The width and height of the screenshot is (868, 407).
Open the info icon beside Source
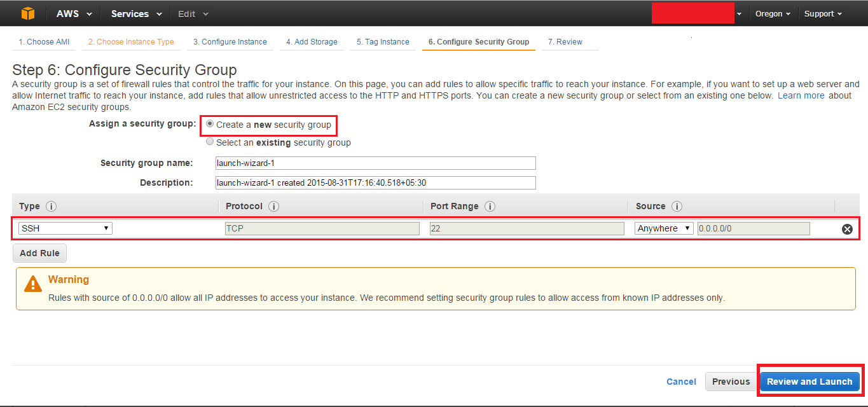(x=677, y=207)
